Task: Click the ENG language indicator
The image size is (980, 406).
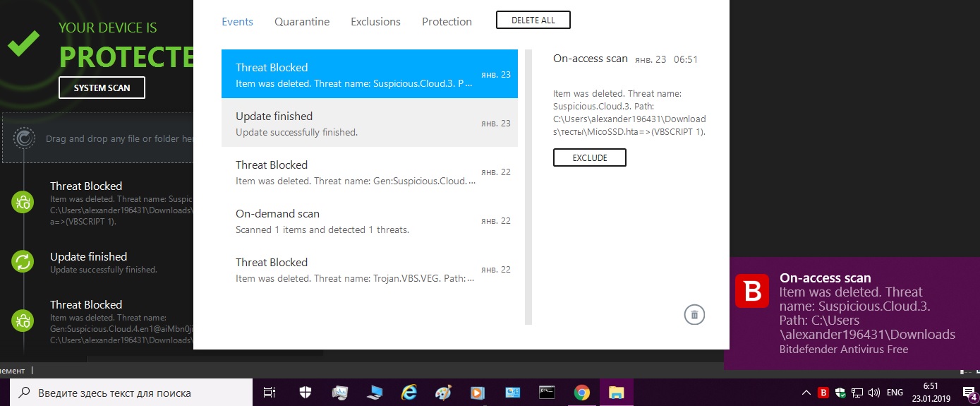Action: (x=895, y=393)
